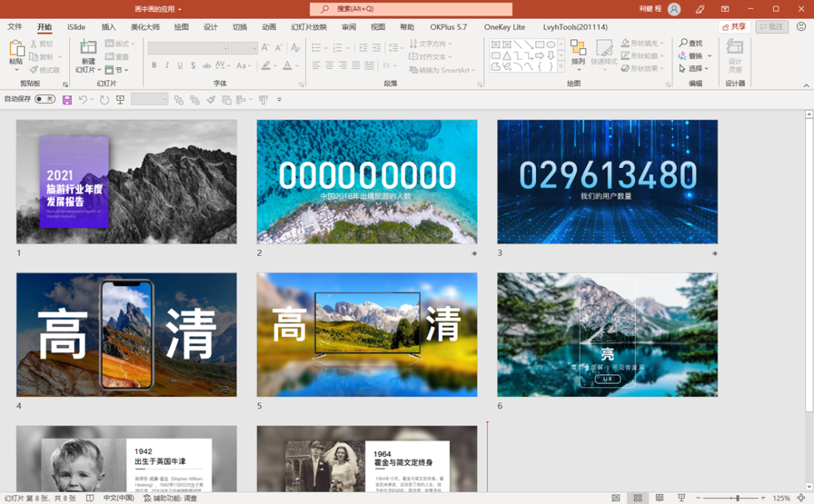Click the Designer (设计灵感) icon

point(735,47)
